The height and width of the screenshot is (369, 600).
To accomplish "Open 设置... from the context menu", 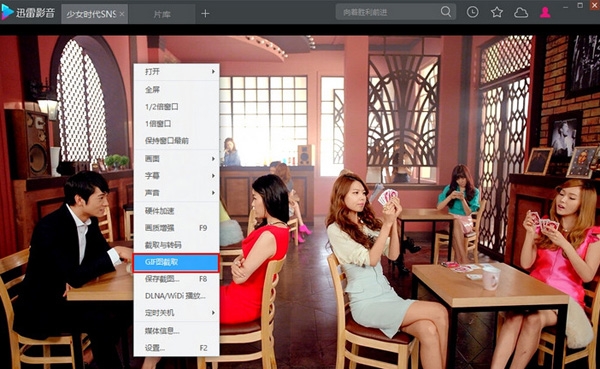I will coord(176,348).
